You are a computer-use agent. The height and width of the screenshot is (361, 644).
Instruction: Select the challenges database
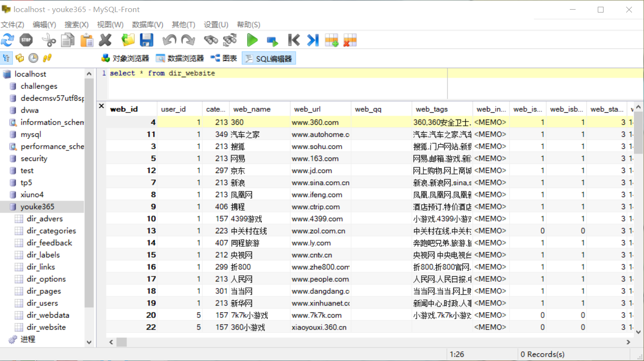point(39,86)
